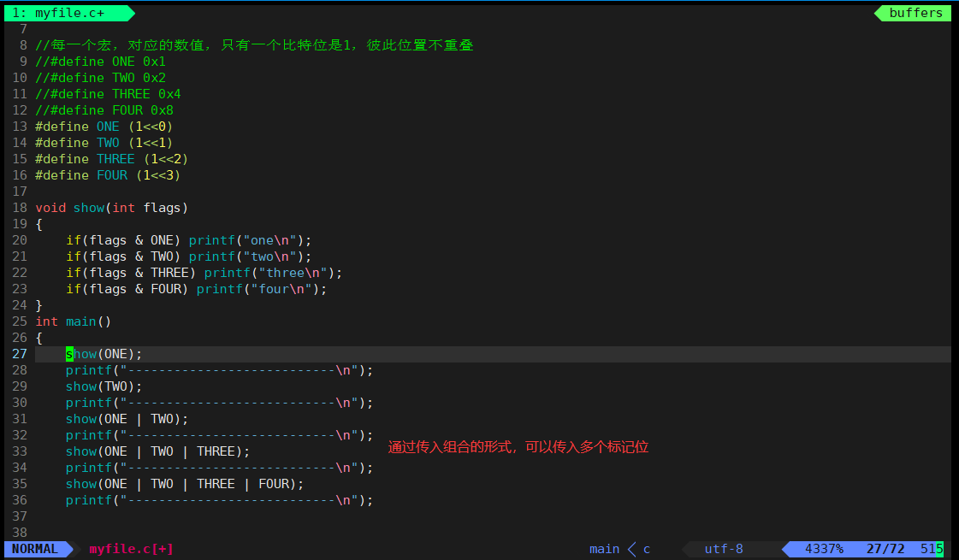959x560 pixels.
Task: Click the 4337% scroll percentage indicator
Action: [822, 549]
